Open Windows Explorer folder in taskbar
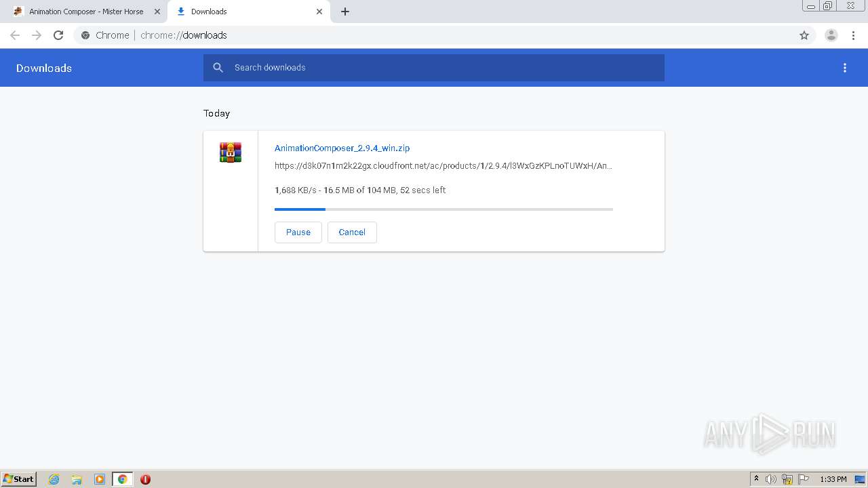 click(x=77, y=479)
